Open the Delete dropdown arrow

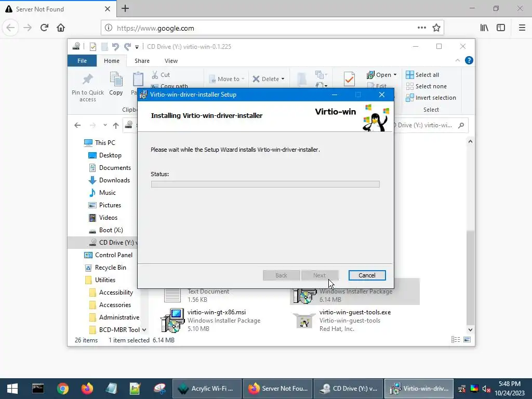tap(283, 79)
